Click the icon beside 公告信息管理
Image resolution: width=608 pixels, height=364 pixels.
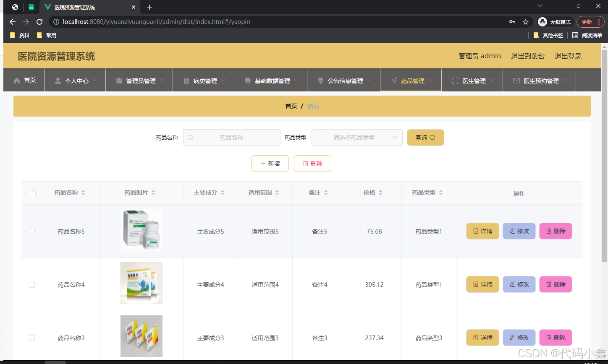[x=321, y=81]
